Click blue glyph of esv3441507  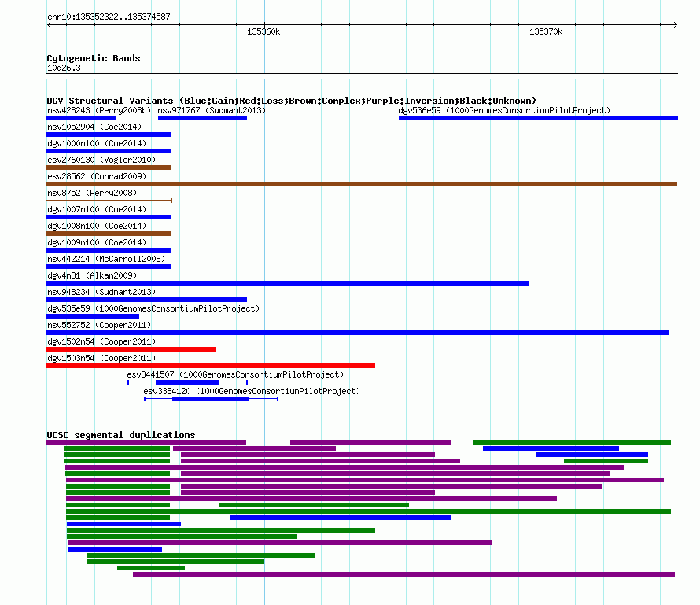click(x=187, y=382)
